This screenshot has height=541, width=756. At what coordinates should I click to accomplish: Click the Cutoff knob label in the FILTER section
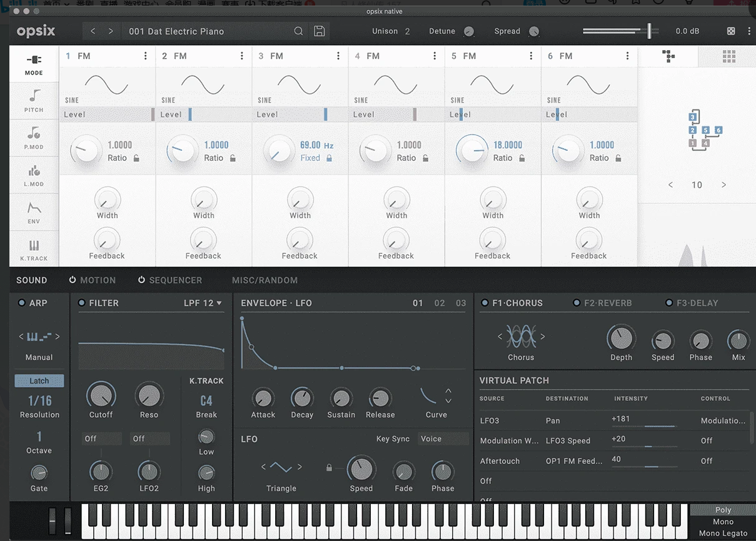pyautogui.click(x=101, y=414)
